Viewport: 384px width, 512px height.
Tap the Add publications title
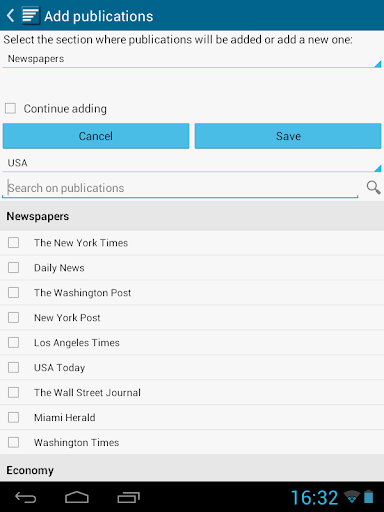coord(99,16)
